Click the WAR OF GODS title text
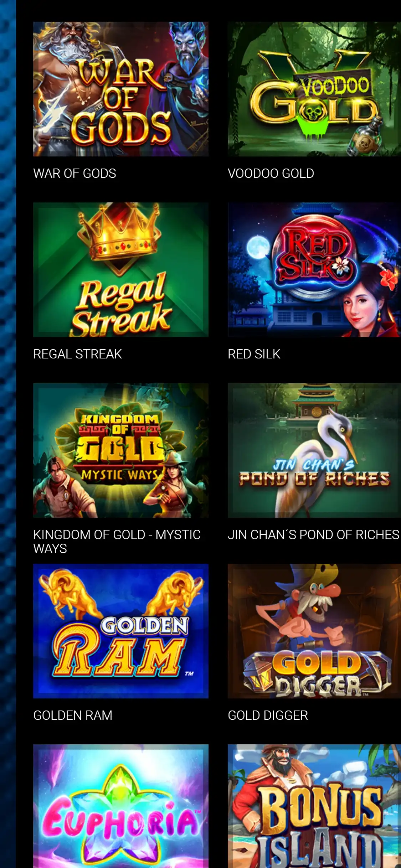 [74, 174]
